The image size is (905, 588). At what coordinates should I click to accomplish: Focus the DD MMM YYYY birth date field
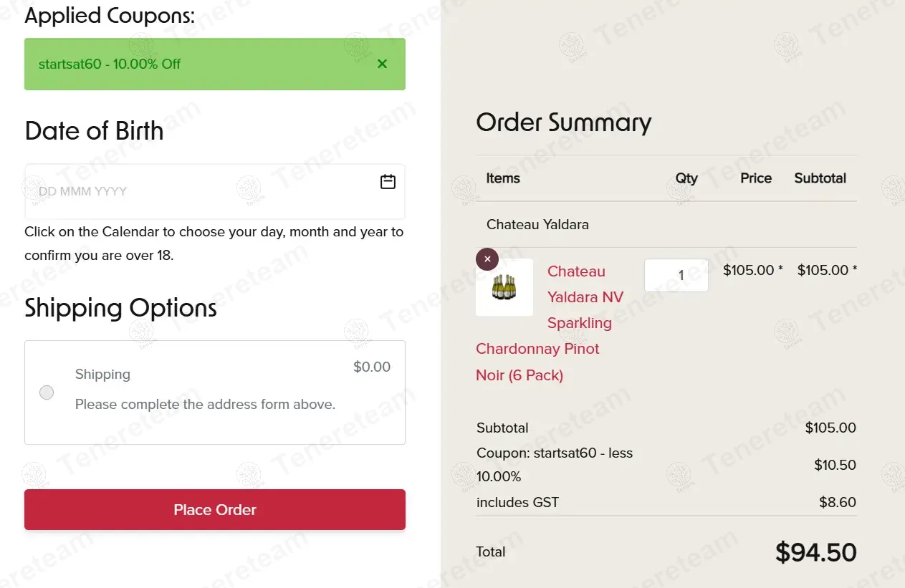[x=215, y=191]
